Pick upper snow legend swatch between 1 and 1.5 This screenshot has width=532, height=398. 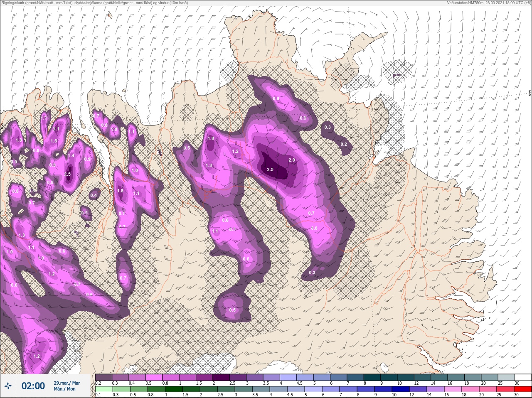coord(187,377)
